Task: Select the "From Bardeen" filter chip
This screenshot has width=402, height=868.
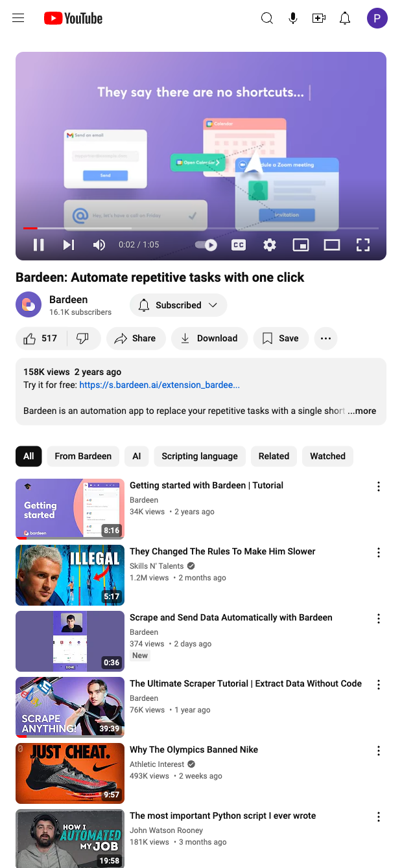Action: click(x=83, y=456)
